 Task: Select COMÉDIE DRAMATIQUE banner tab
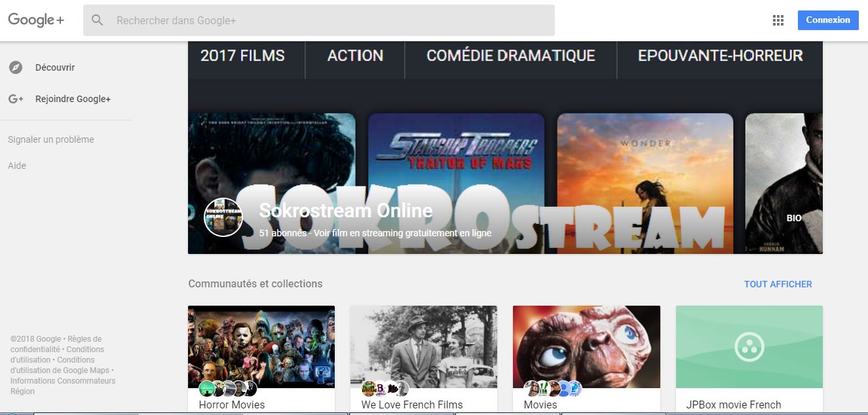[511, 56]
